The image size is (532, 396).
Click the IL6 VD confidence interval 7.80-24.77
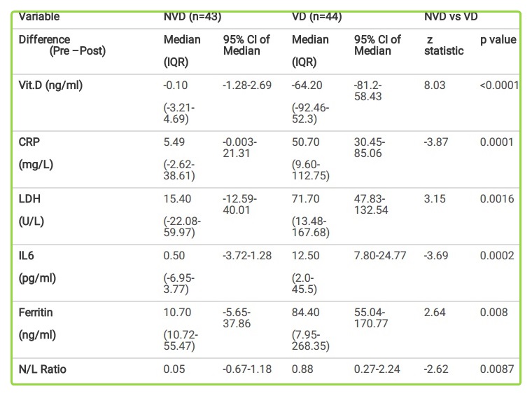[380, 255]
